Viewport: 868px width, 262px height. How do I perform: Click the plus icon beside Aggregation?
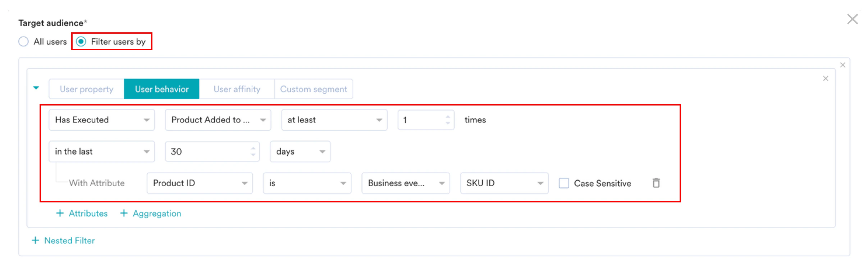[124, 213]
